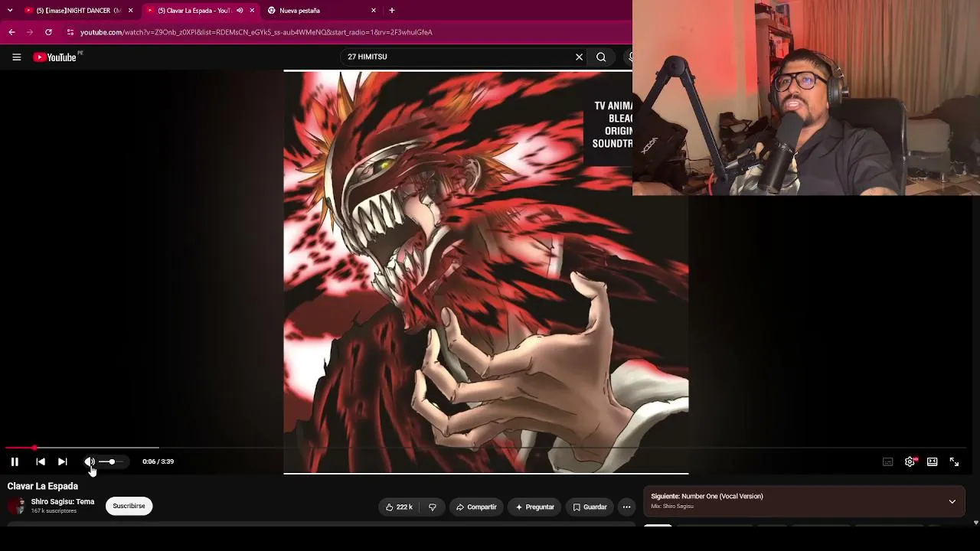This screenshot has height=551, width=980.
Task: Expand the Siguiente playlist panel chevron
Action: 952,502
